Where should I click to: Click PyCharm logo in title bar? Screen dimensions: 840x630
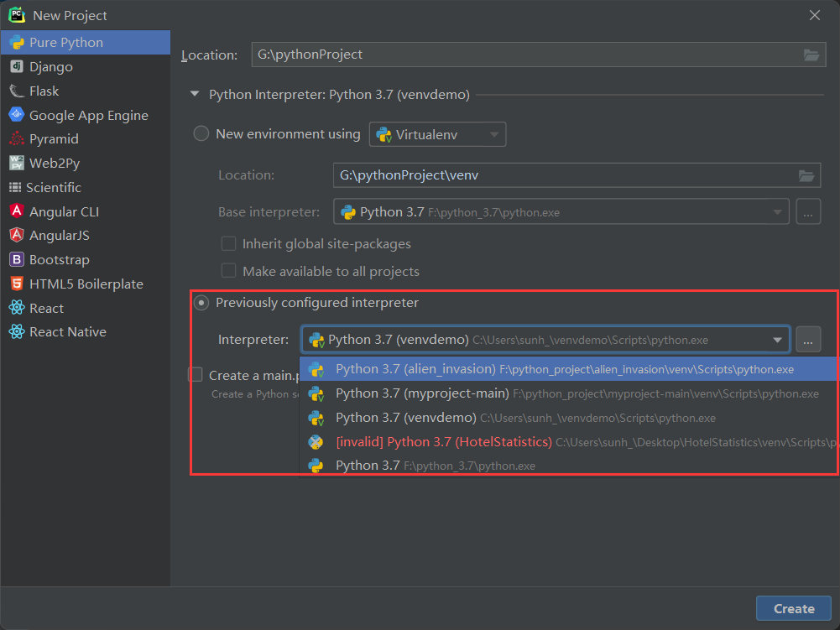(17, 14)
